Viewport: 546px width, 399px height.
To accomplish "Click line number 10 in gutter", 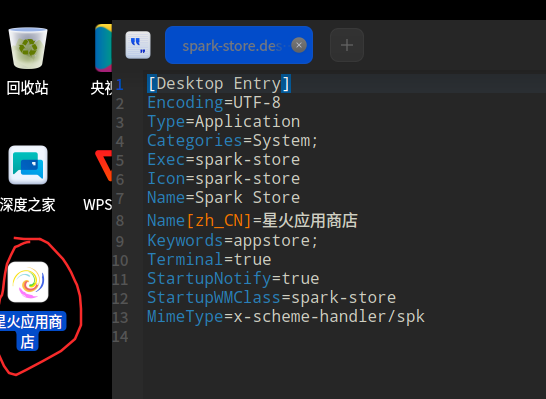I will click(120, 260).
